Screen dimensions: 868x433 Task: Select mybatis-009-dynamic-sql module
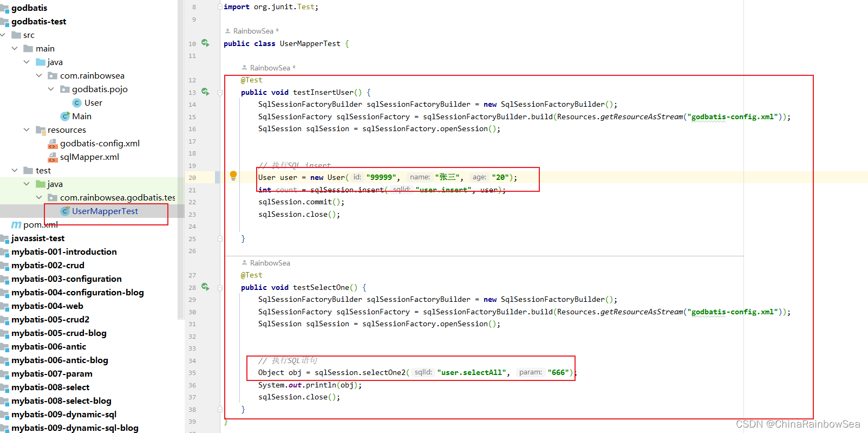pos(64,415)
